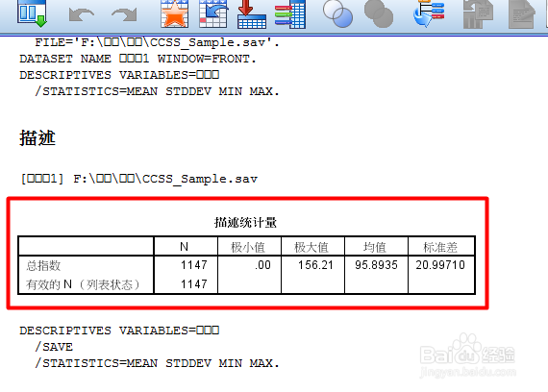Click the 标准差 column header

pyautogui.click(x=440, y=247)
